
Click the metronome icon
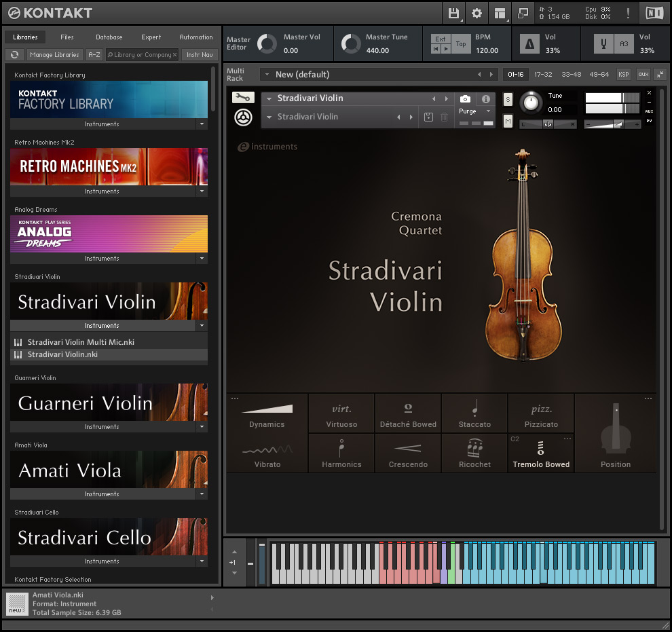click(x=528, y=44)
